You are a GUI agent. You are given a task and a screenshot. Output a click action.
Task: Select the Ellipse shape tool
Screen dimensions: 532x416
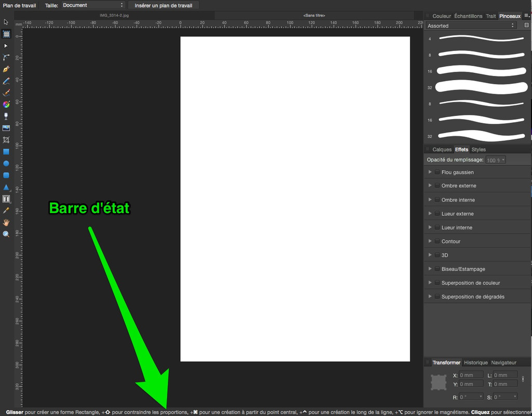point(6,163)
